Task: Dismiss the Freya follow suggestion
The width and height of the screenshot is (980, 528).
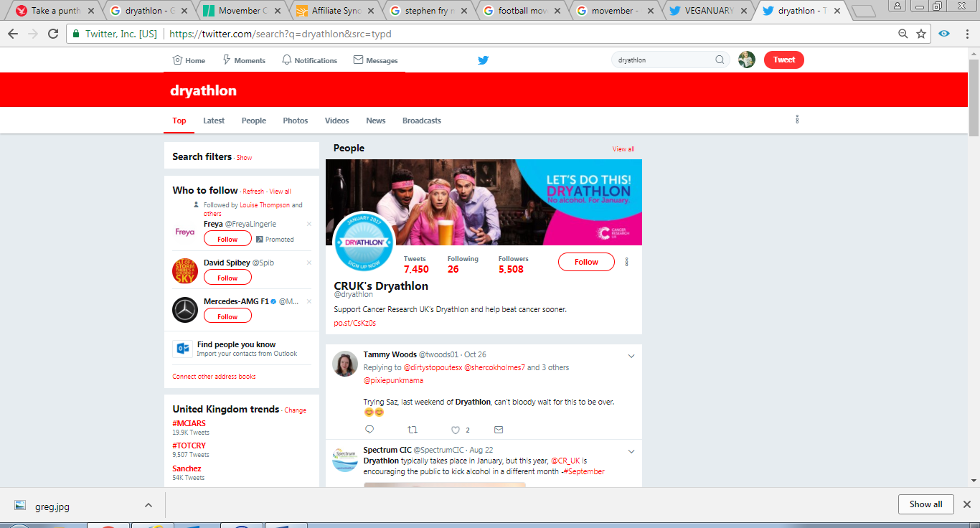Action: point(309,224)
